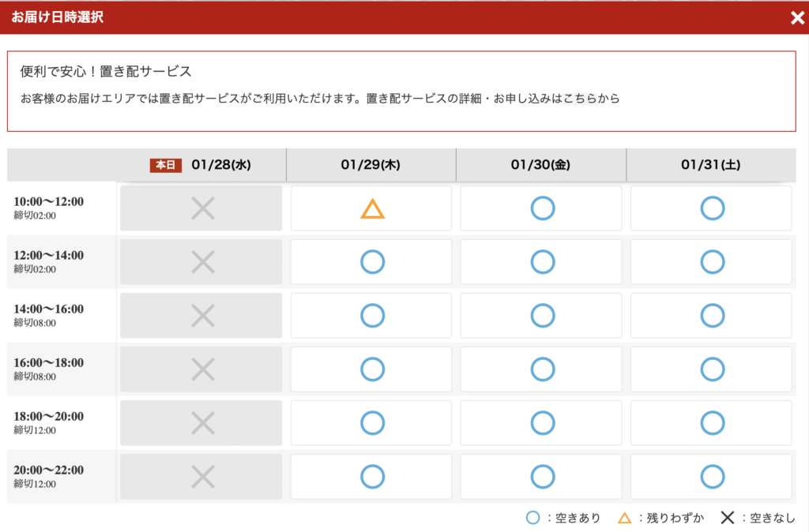Click the 便利で安心！置き配サービス heading
This screenshot has width=809, height=532.
[106, 72]
